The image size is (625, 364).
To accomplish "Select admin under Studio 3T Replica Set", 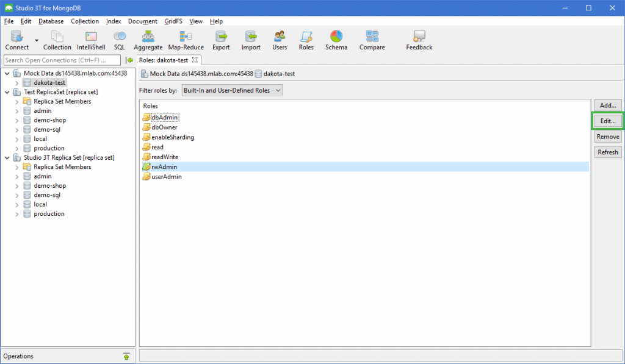I will pos(43,176).
